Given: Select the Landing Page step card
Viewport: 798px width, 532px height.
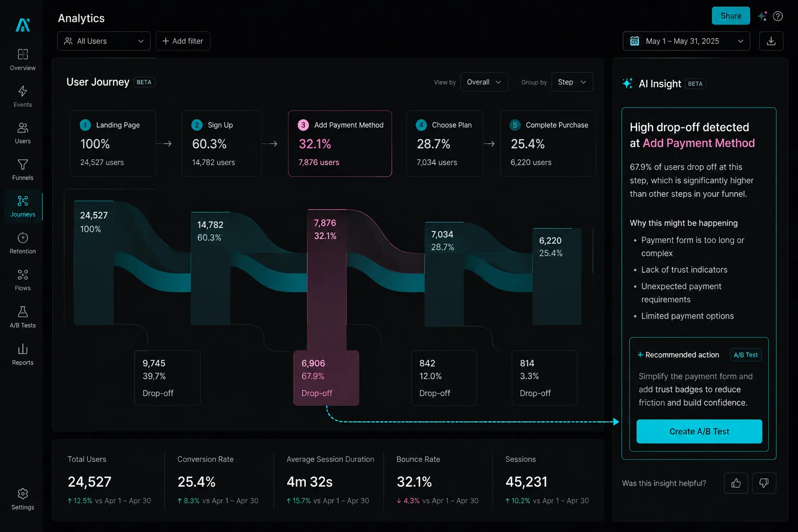Looking at the screenshot, I should pyautogui.click(x=113, y=143).
